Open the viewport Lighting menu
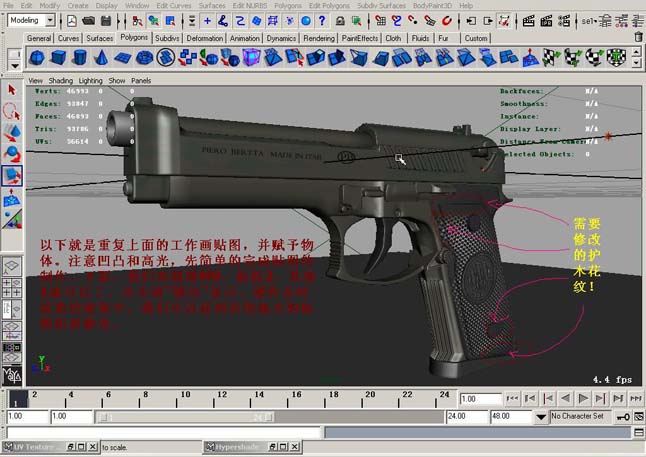The image size is (646, 457). pyautogui.click(x=90, y=81)
